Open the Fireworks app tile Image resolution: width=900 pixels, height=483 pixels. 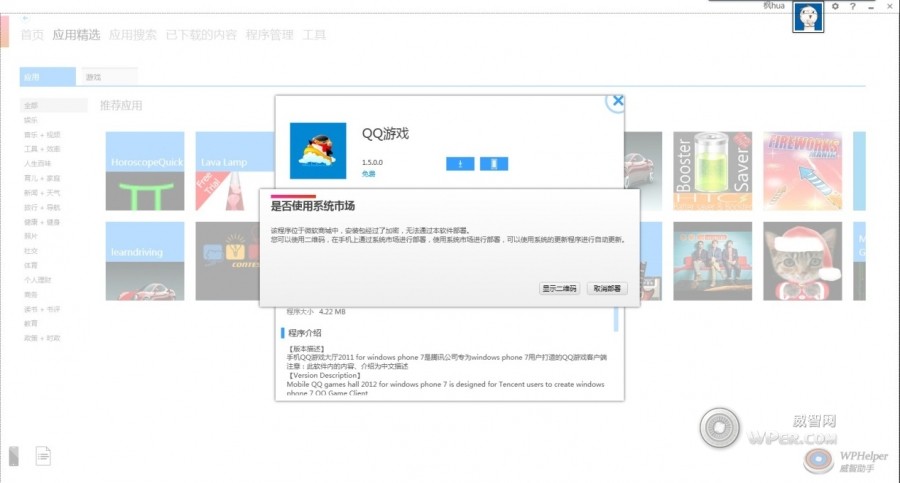[802, 170]
